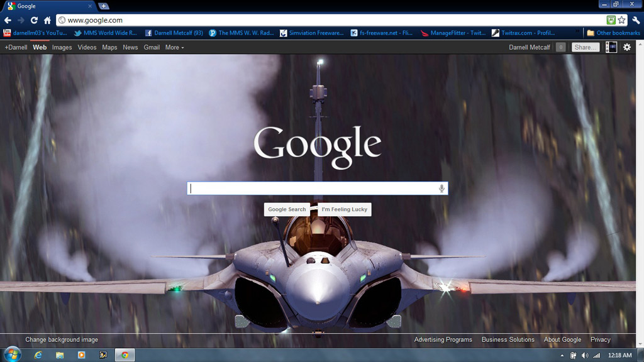Open the Windows Start menu orb
Viewport: 644px width, 362px height.
point(13,354)
